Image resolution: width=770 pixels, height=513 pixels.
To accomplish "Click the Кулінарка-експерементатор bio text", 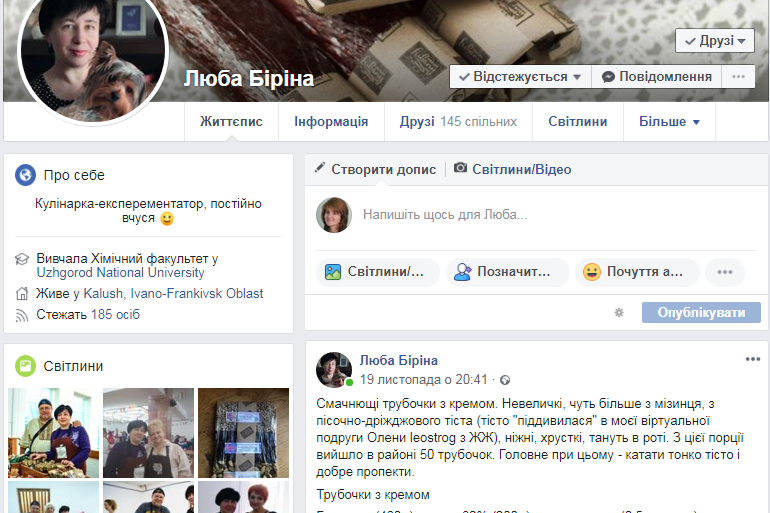I will pyautogui.click(x=148, y=211).
